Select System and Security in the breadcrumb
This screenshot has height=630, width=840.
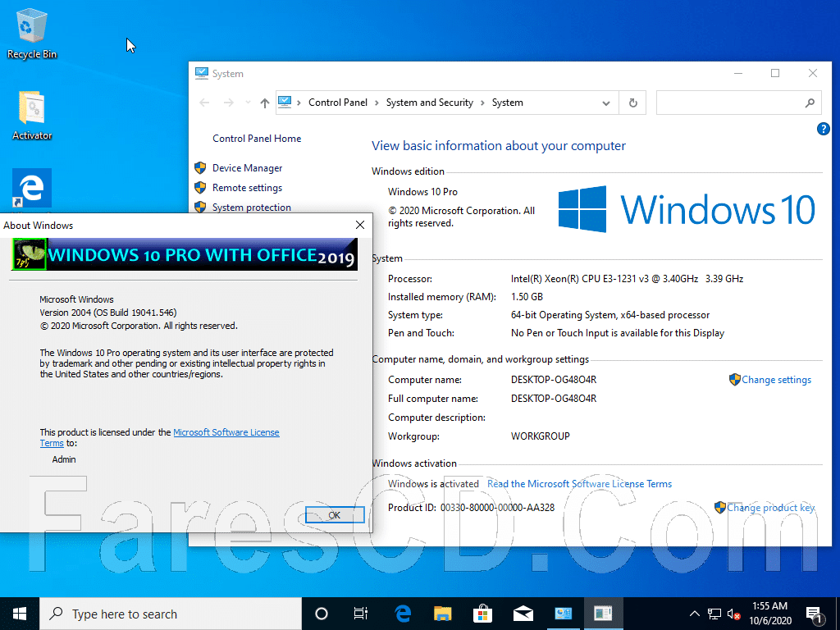[430, 103]
